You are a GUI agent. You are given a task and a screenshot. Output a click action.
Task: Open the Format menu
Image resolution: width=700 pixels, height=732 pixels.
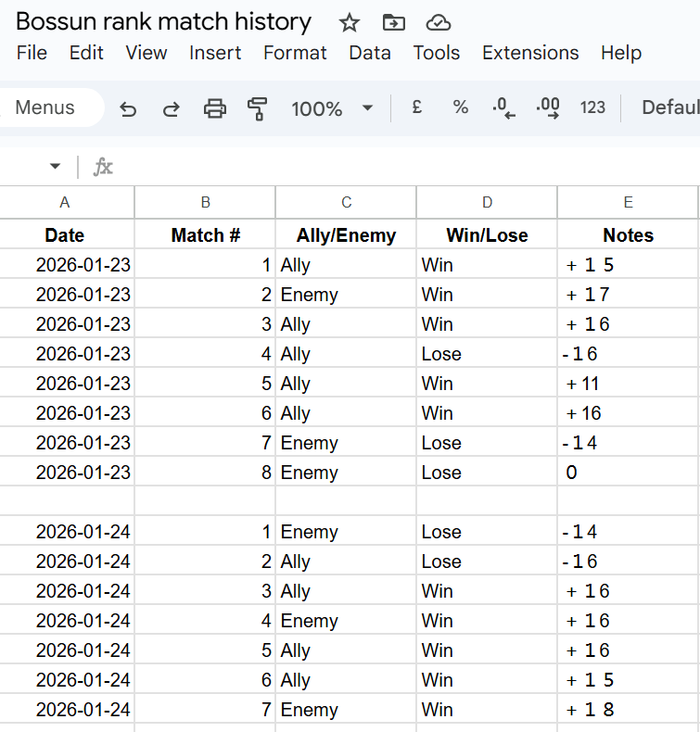295,53
